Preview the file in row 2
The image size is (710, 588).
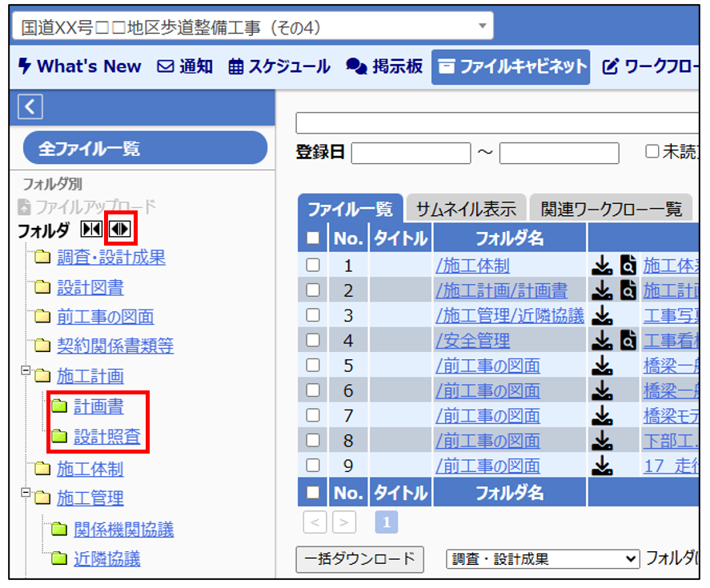[x=628, y=290]
